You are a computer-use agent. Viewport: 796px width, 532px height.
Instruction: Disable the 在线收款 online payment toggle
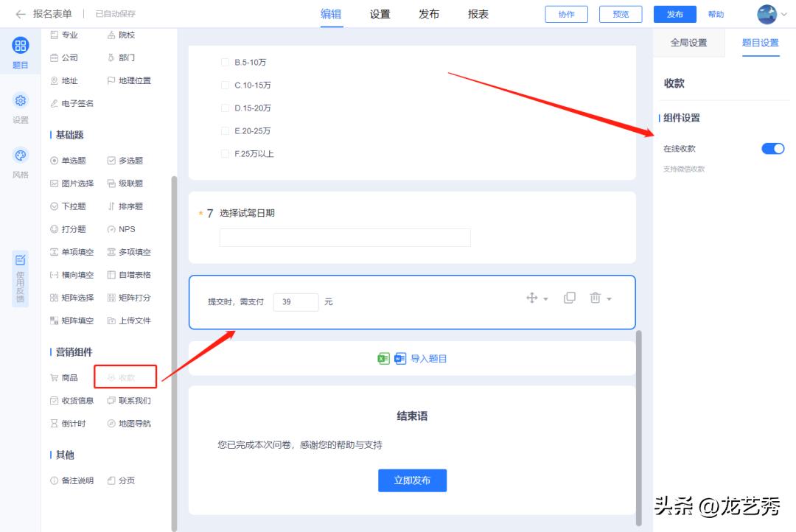coord(773,148)
